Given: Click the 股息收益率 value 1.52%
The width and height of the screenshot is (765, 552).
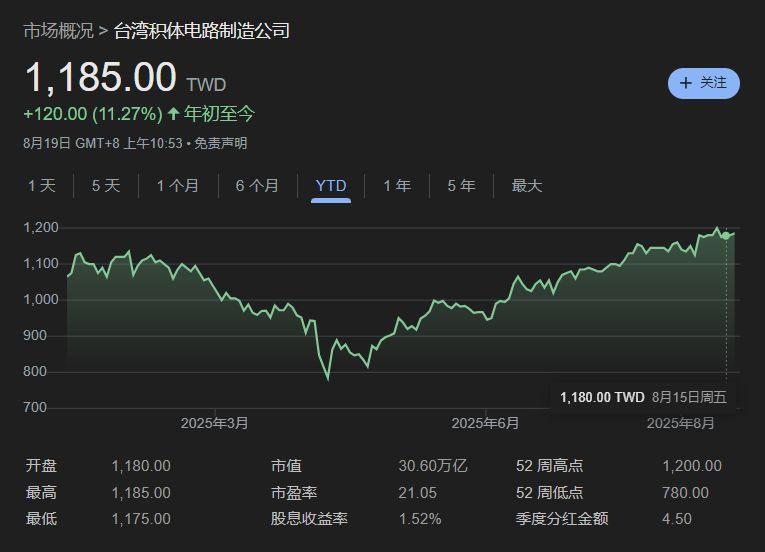Looking at the screenshot, I should click(x=420, y=519).
